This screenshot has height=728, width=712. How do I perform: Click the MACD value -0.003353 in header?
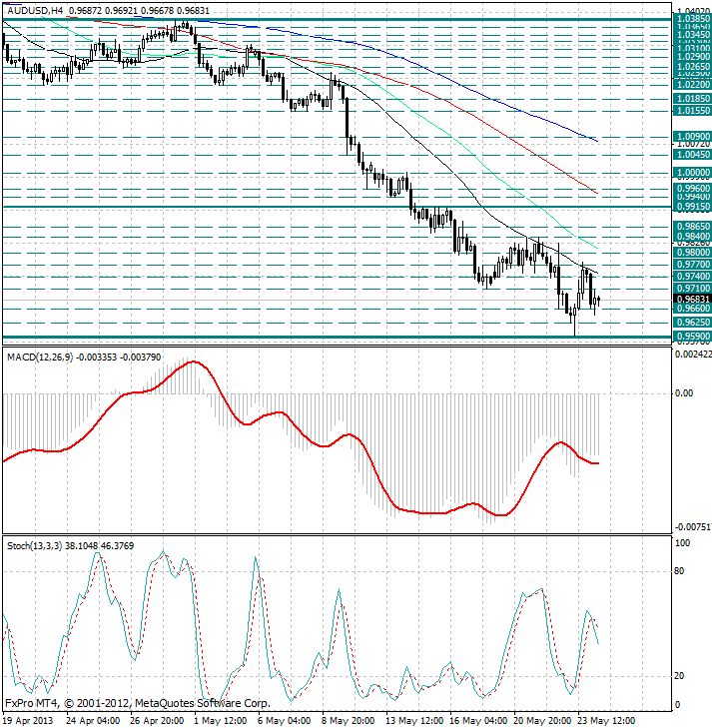(97, 358)
